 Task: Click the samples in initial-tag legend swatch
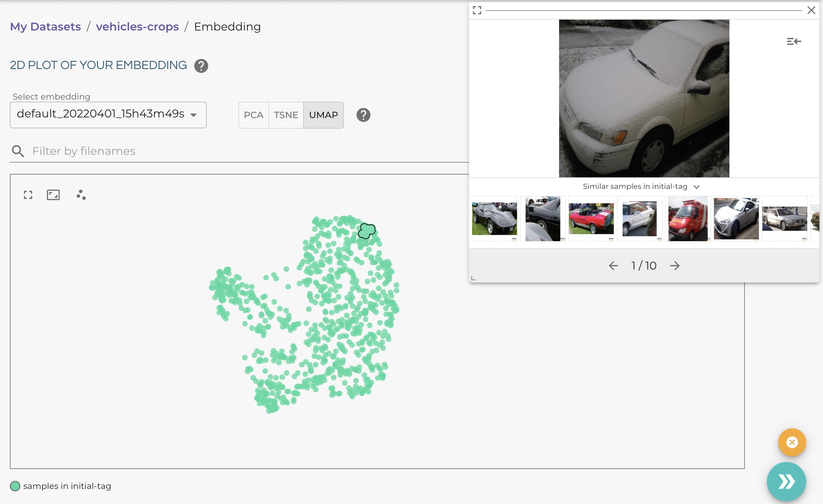15,486
